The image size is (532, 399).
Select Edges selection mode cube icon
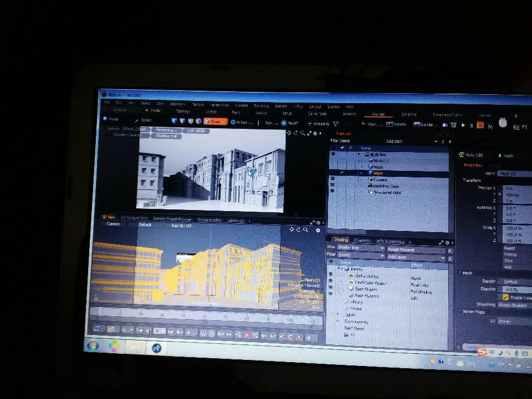(182, 121)
